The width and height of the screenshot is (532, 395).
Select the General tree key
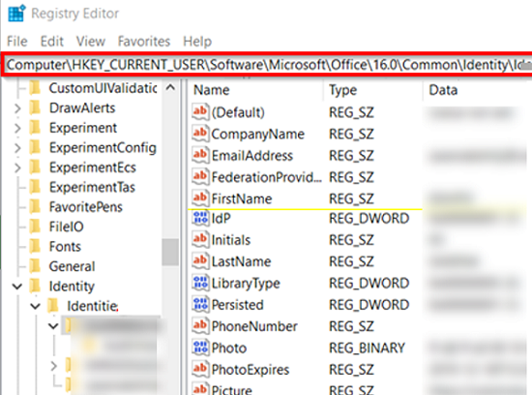[x=72, y=266]
